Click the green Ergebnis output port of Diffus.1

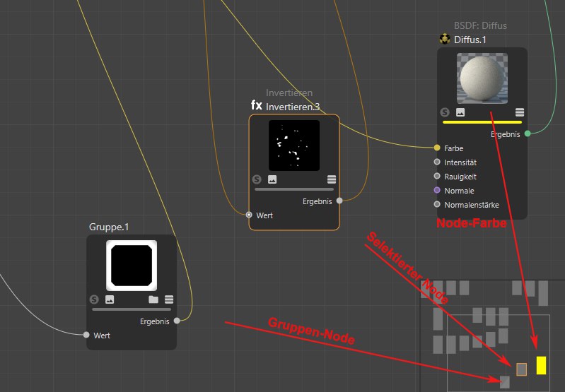click(528, 133)
